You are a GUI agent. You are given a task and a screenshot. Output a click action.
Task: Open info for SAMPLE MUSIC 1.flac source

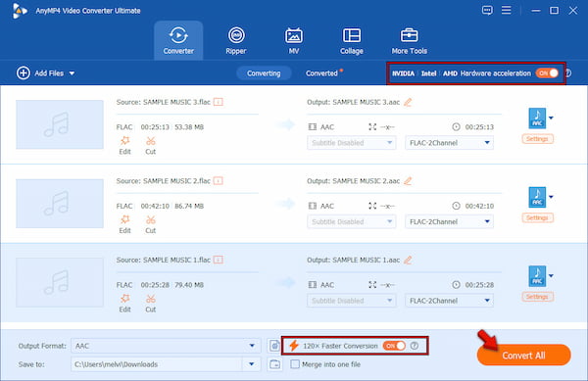click(219, 260)
